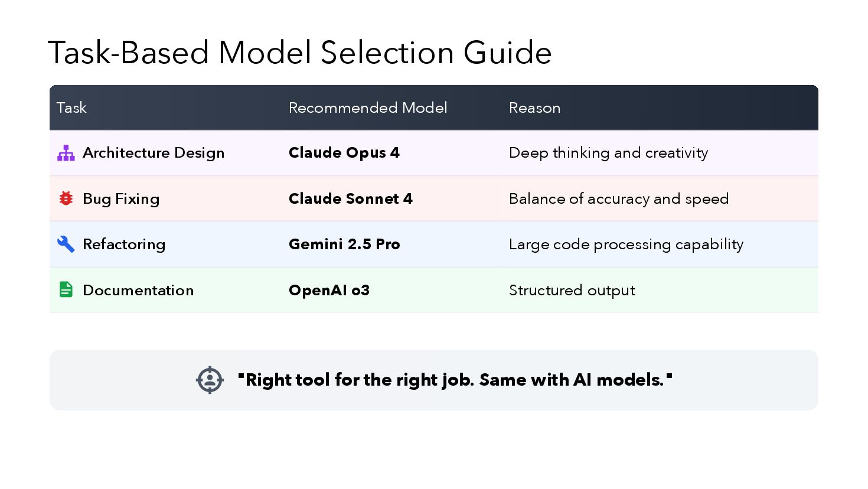Select the Claude Opus 4 model cell

tap(344, 153)
